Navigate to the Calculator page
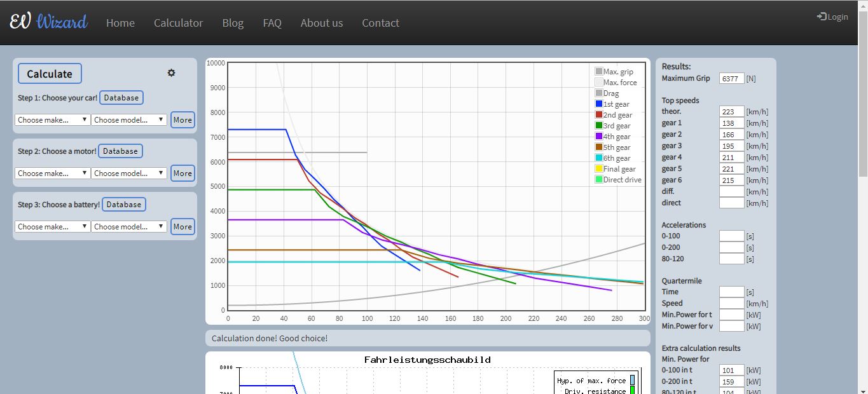The image size is (868, 394). pos(178,23)
